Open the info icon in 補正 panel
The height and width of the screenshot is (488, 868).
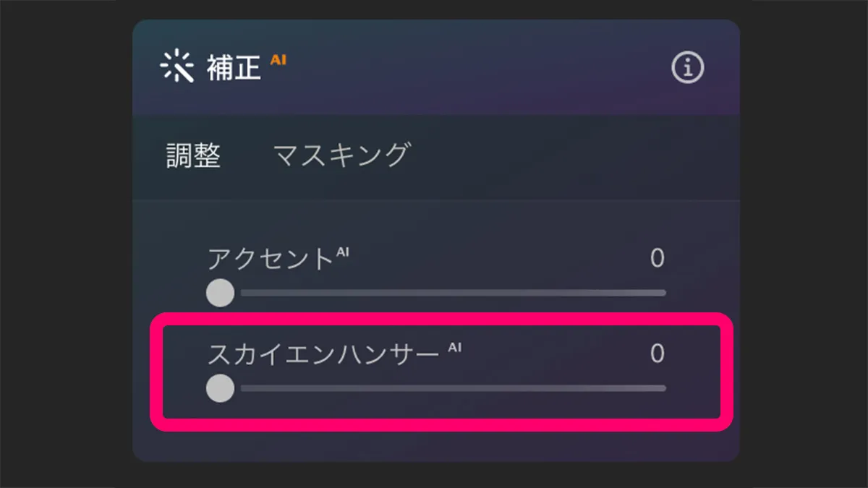687,68
